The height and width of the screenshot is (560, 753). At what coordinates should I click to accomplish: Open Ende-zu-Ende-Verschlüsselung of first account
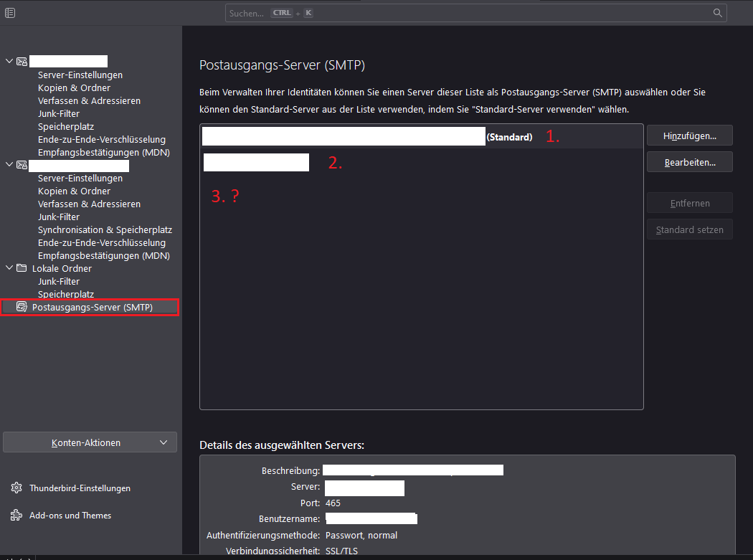[101, 139]
